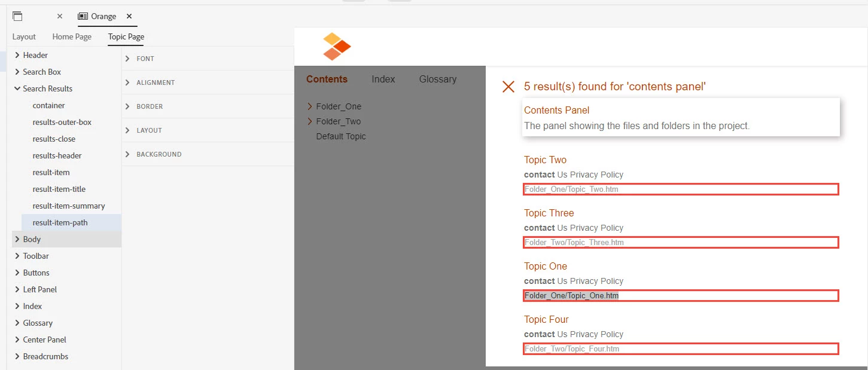Click the '5 result(s) found' header text
Screen dimensions: 868x370
coord(615,87)
